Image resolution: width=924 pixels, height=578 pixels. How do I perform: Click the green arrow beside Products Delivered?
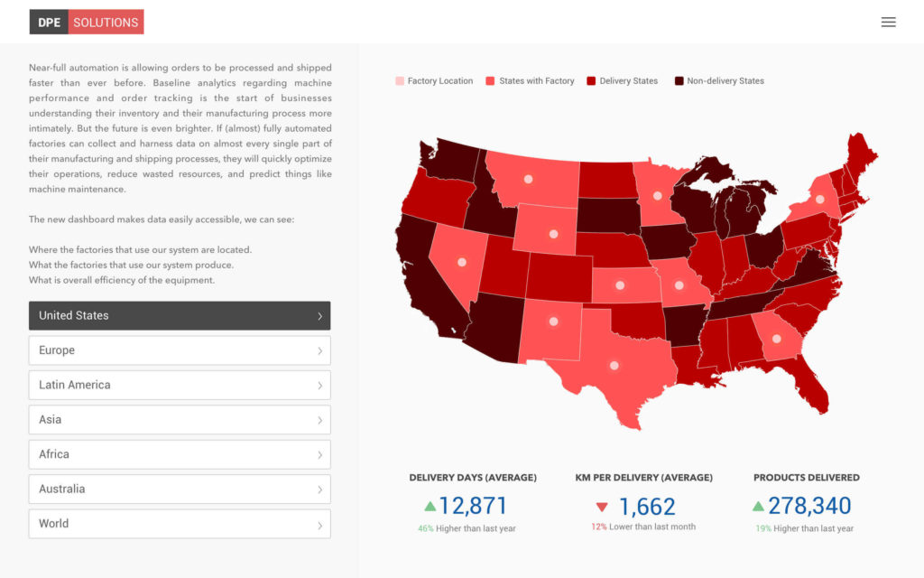[758, 507]
